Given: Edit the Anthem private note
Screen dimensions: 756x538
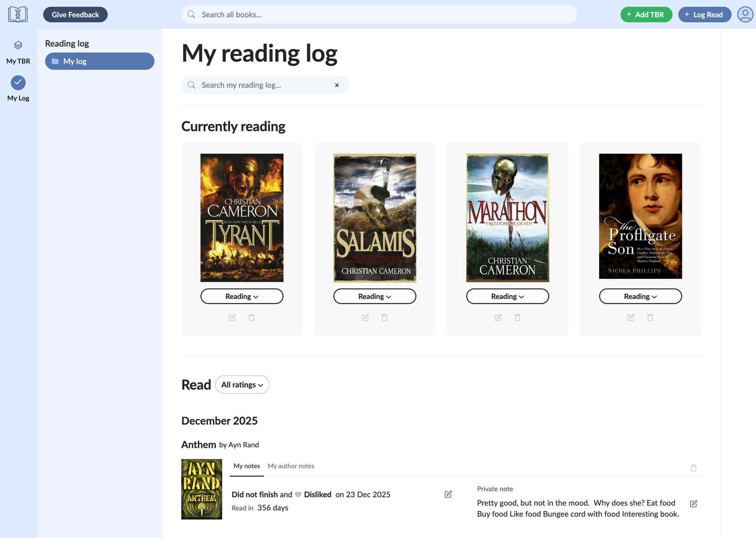Looking at the screenshot, I should click(x=693, y=504).
